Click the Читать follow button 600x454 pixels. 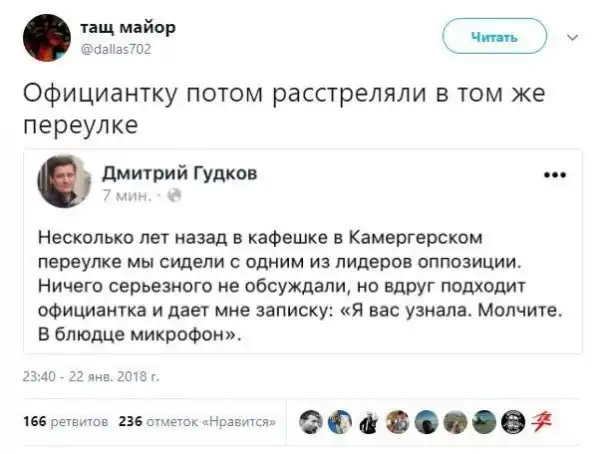pos(495,38)
